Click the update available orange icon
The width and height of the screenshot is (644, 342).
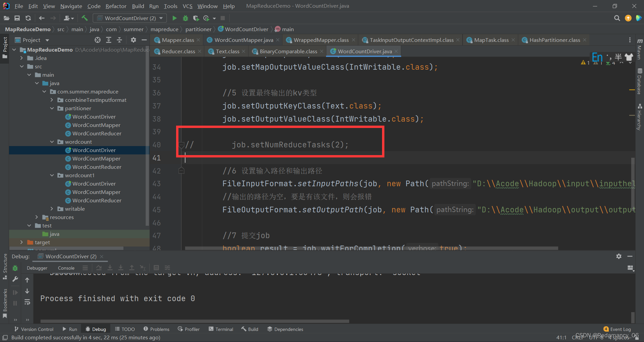628,18
